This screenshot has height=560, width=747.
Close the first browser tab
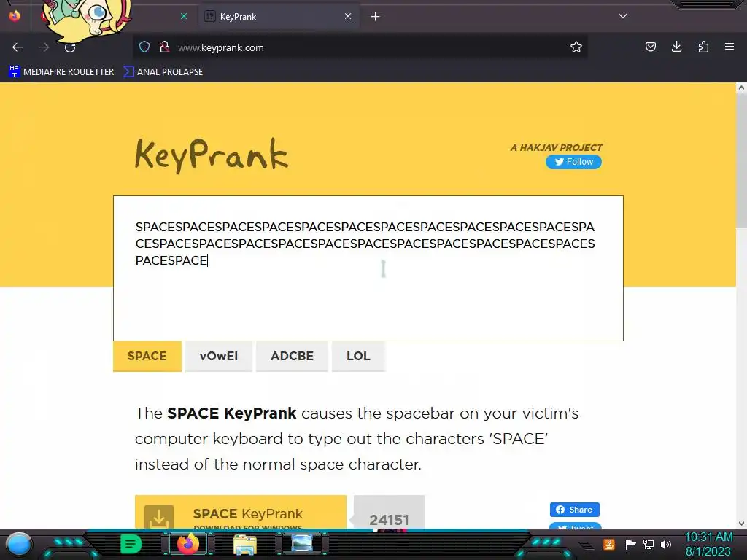[184, 16]
